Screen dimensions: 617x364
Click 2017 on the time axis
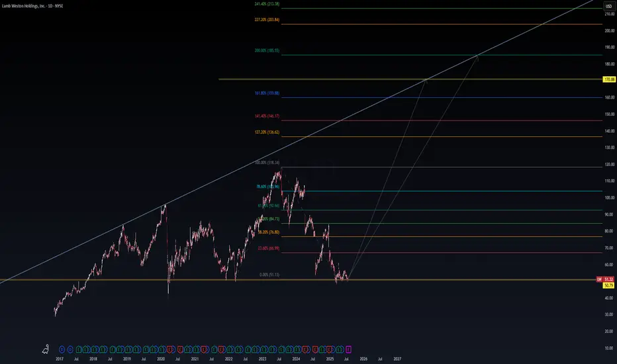point(60,359)
